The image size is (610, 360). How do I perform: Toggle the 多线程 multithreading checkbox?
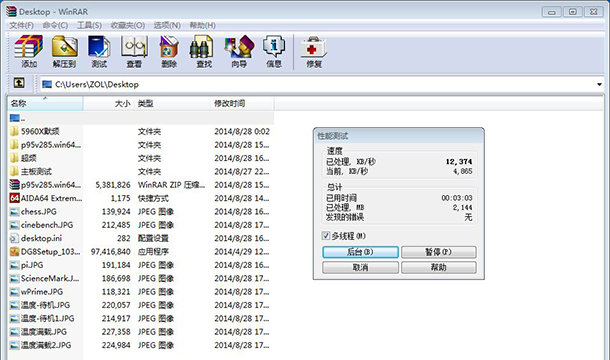[x=326, y=235]
